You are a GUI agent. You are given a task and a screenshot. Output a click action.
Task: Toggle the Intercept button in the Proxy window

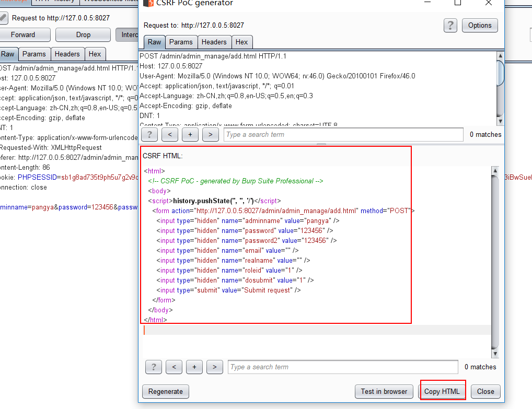point(127,35)
